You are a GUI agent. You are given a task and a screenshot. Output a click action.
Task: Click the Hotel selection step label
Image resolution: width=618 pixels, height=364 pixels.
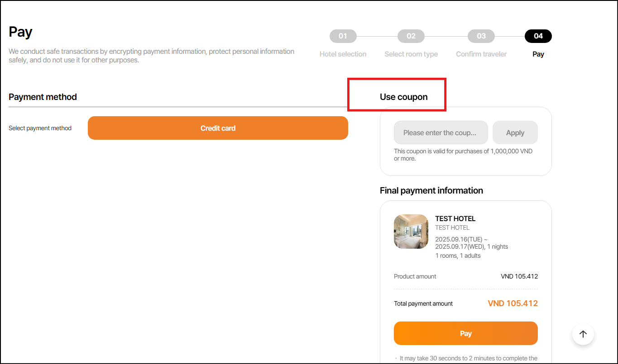(x=343, y=54)
